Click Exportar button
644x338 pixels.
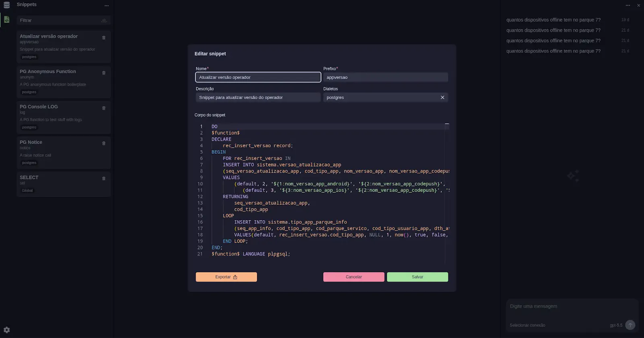point(226,277)
